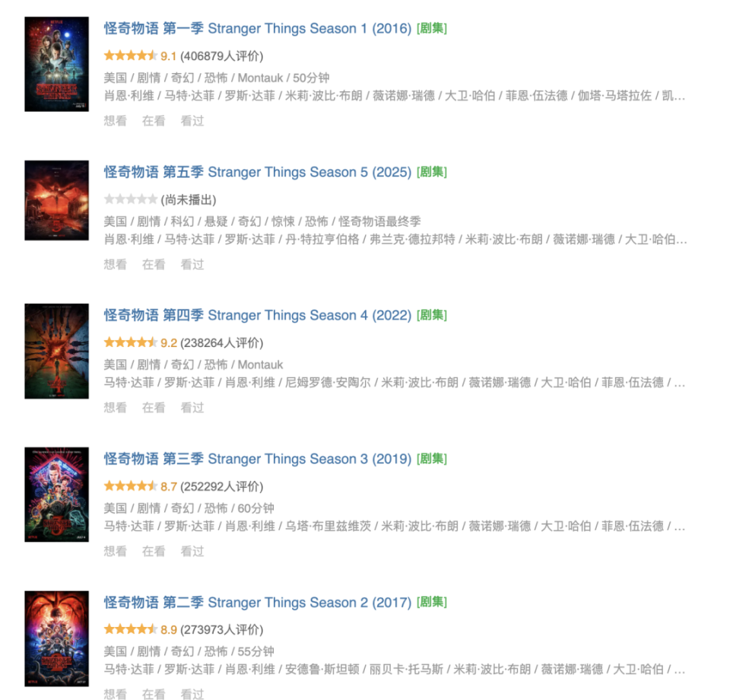Mark Season 4 as 看过

coord(192,408)
